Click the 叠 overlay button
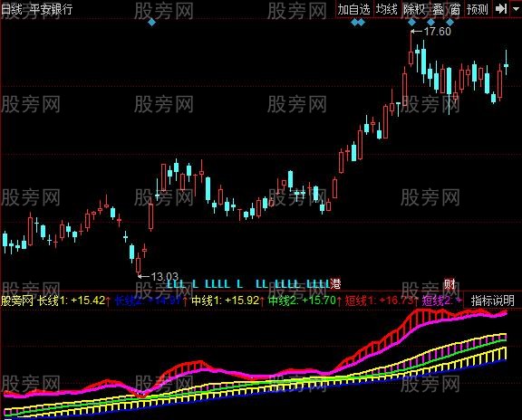The image size is (522, 420). 438,9
